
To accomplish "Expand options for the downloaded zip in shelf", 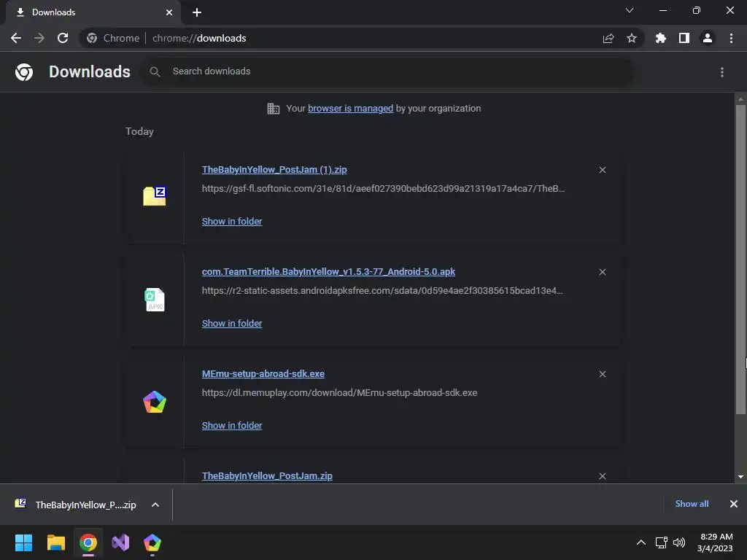I will coord(155,505).
